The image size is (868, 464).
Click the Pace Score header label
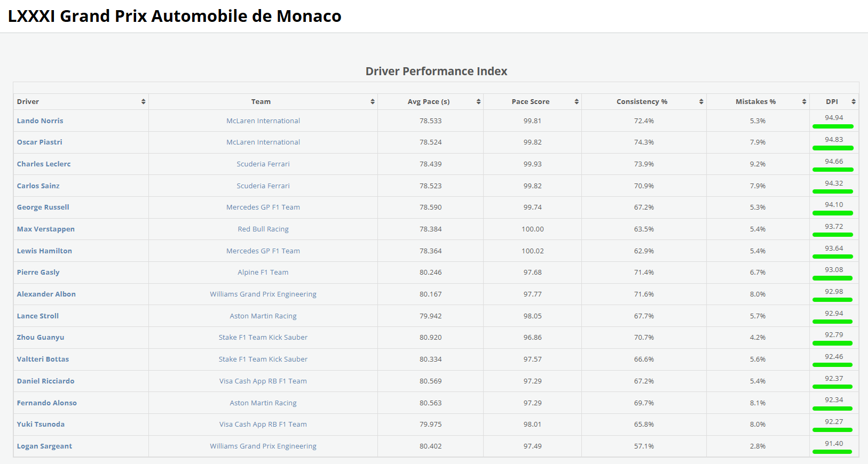pyautogui.click(x=530, y=102)
